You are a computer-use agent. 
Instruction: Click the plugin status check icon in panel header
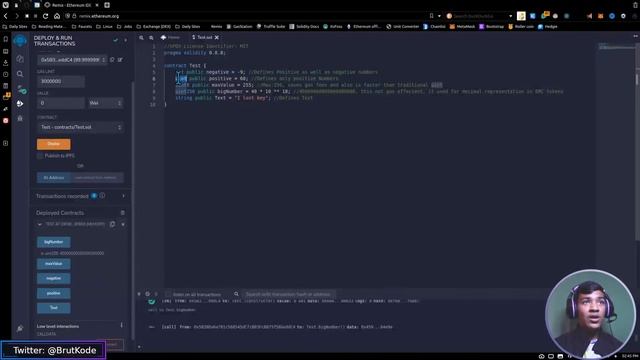(x=116, y=40)
